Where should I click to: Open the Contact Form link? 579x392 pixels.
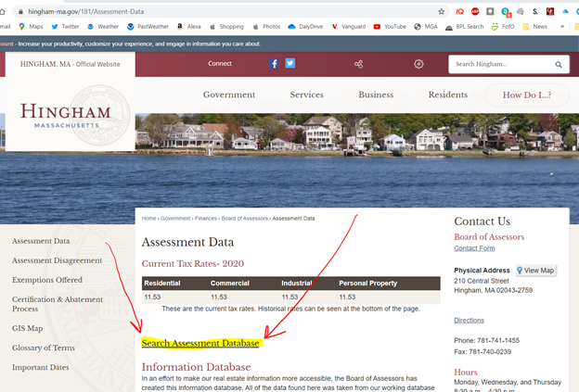473,249
